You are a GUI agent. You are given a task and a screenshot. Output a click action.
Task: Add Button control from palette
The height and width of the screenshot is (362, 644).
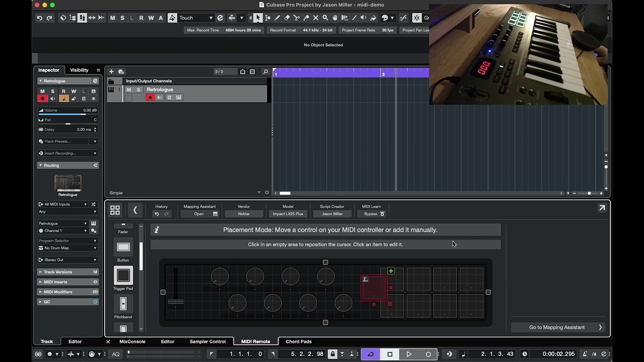[x=123, y=247]
